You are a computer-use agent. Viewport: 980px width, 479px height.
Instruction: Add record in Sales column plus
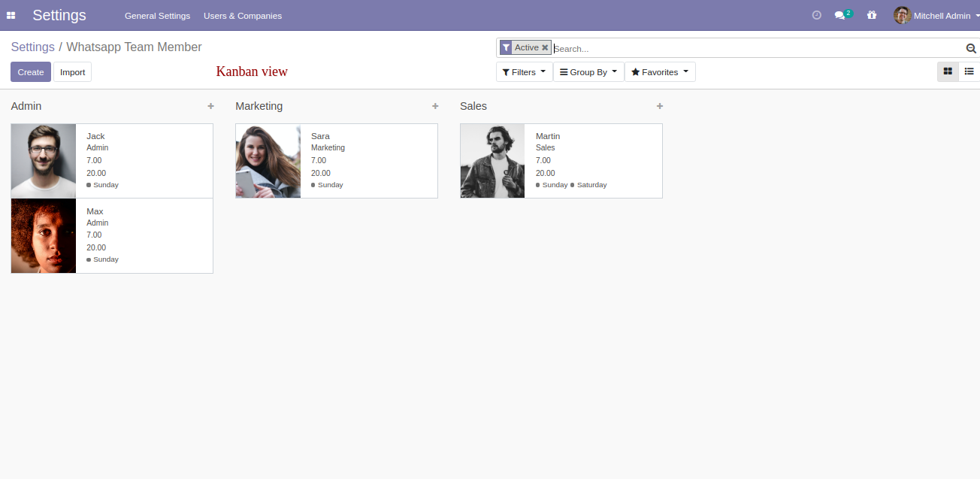tap(660, 106)
